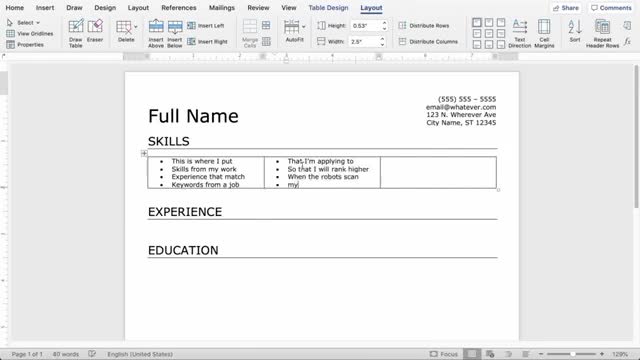Open the Comments pane

pyautogui.click(x=611, y=8)
